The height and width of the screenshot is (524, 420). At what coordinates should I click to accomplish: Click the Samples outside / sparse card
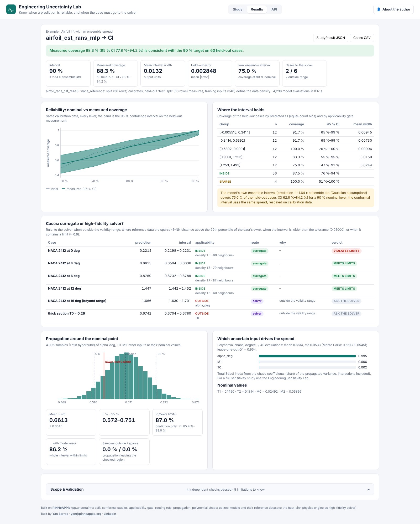tap(124, 451)
